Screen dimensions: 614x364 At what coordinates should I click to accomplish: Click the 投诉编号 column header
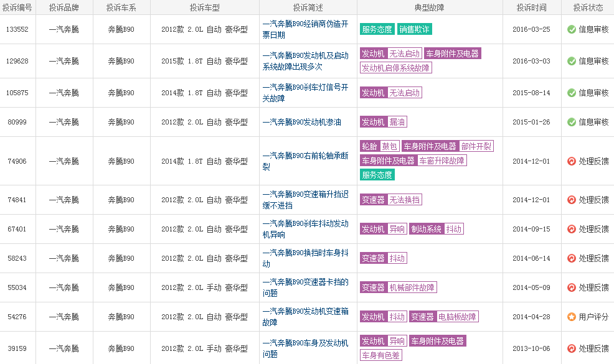pyautogui.click(x=17, y=7)
